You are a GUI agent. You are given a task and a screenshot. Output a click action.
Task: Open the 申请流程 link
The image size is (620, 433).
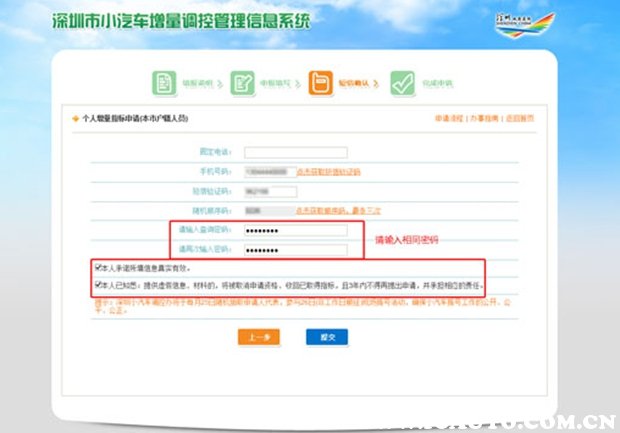coord(449,119)
